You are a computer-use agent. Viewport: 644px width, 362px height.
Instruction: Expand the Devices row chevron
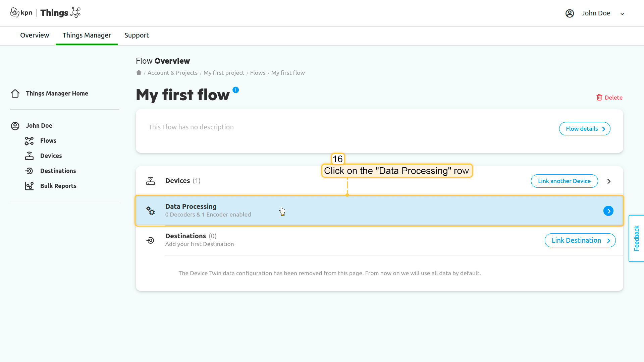coord(609,181)
